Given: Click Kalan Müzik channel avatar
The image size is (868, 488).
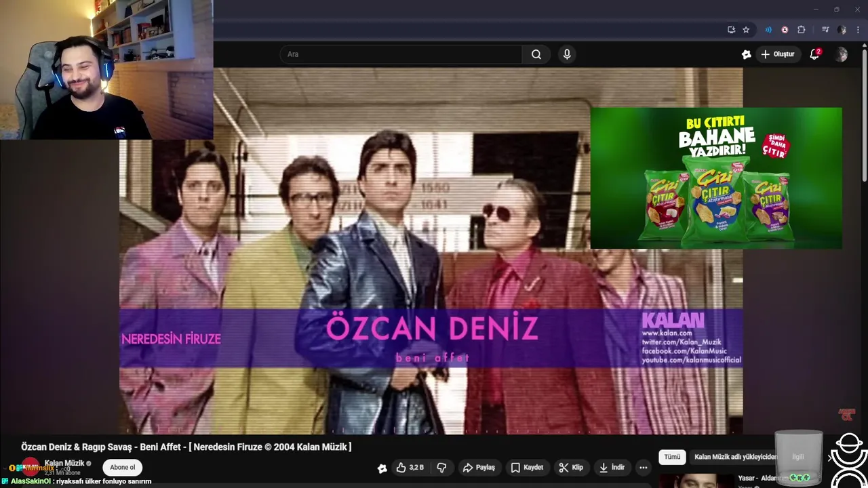Looking at the screenshot, I should click(31, 467).
